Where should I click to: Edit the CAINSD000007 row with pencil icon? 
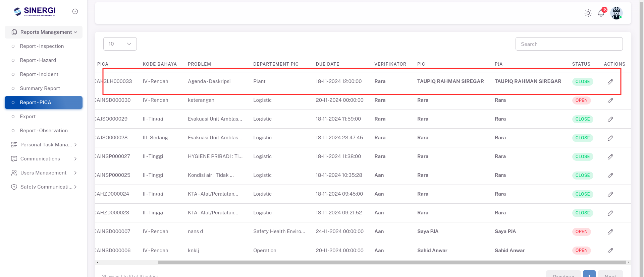point(610,232)
